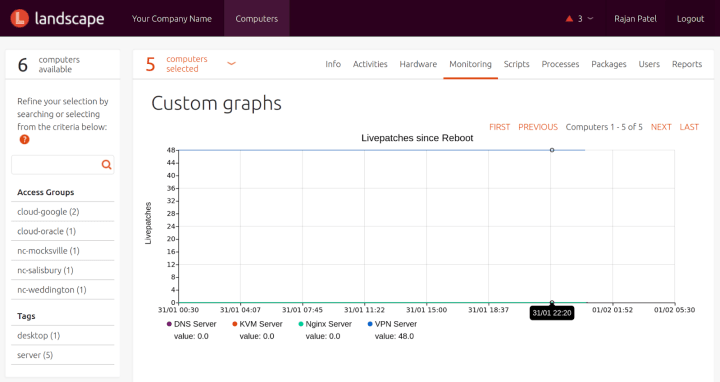The image size is (720, 382).
Task: Click the Nginx Server green legend dot
Action: pyautogui.click(x=301, y=324)
